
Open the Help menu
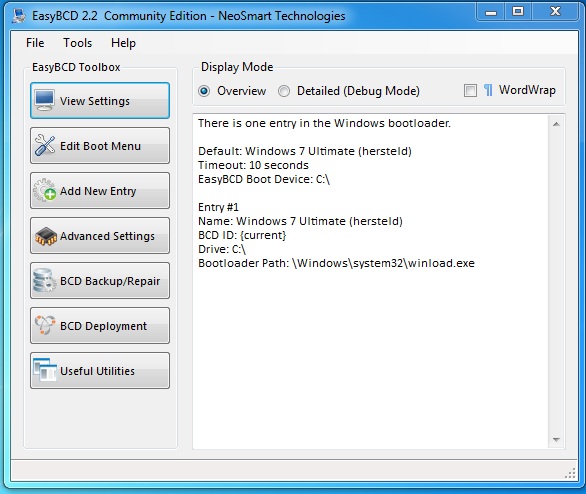123,43
